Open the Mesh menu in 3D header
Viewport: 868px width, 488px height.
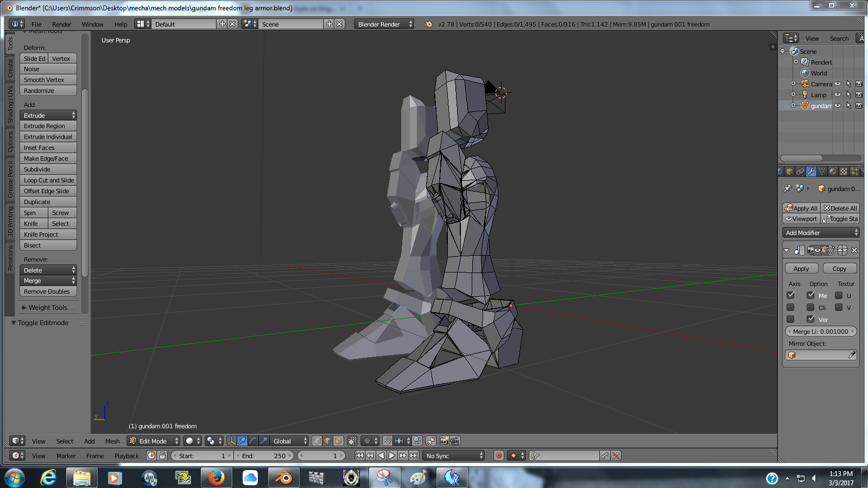pyautogui.click(x=112, y=441)
